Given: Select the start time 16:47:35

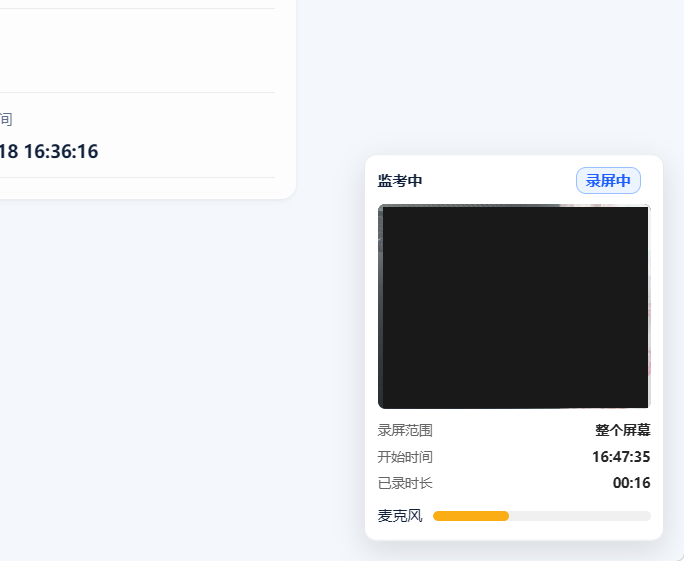Looking at the screenshot, I should pos(621,457).
